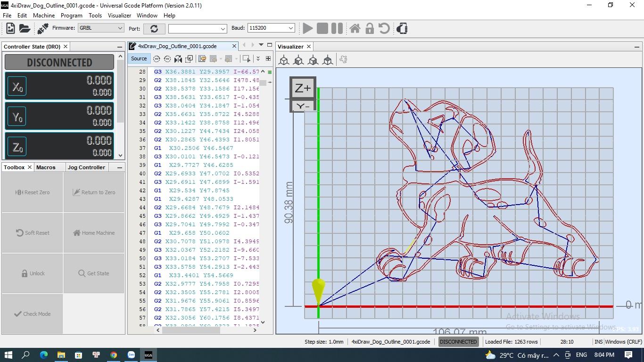Switch to the Jog Controller tab
644x362 pixels.
(86, 167)
